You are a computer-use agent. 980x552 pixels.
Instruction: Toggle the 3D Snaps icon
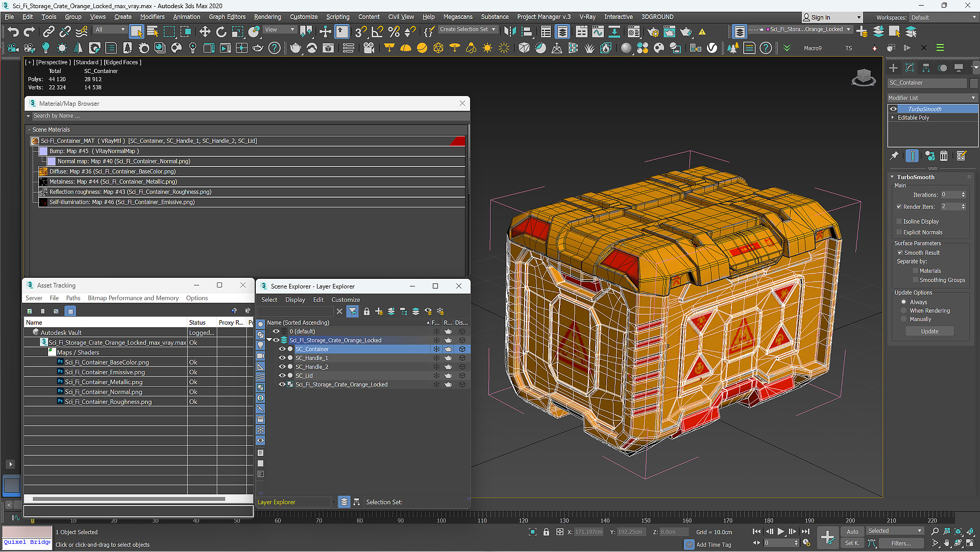tap(360, 32)
